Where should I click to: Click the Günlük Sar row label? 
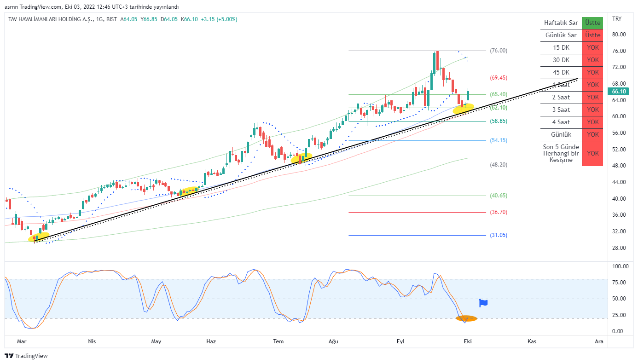pos(561,35)
